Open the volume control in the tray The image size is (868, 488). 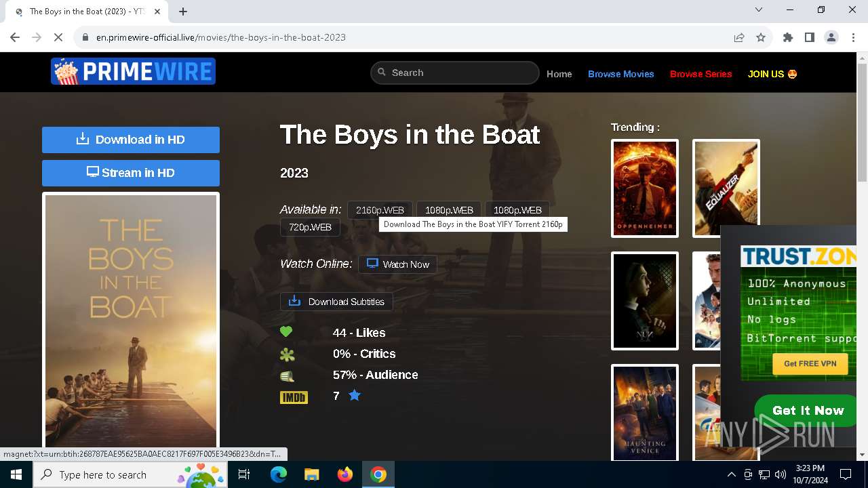(781, 474)
